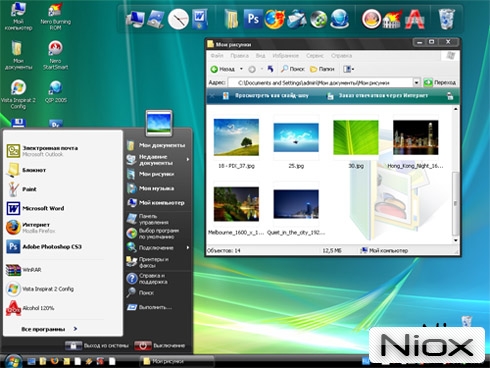
Task: Expand Все программы in the Start menu
Action: 49,329
